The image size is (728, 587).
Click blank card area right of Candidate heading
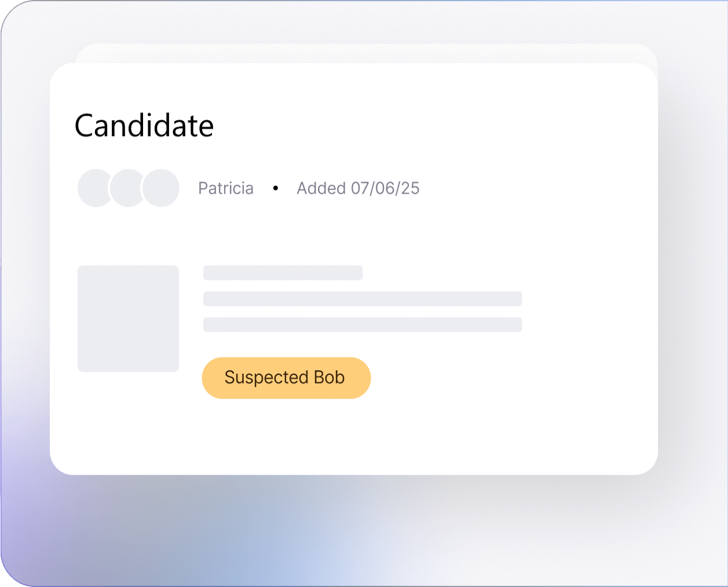click(x=434, y=126)
